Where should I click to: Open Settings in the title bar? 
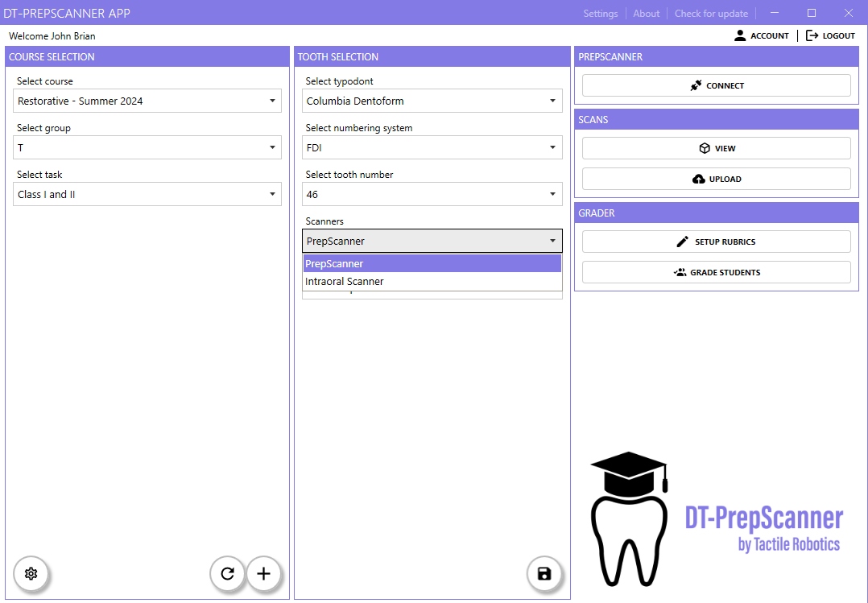(x=601, y=14)
